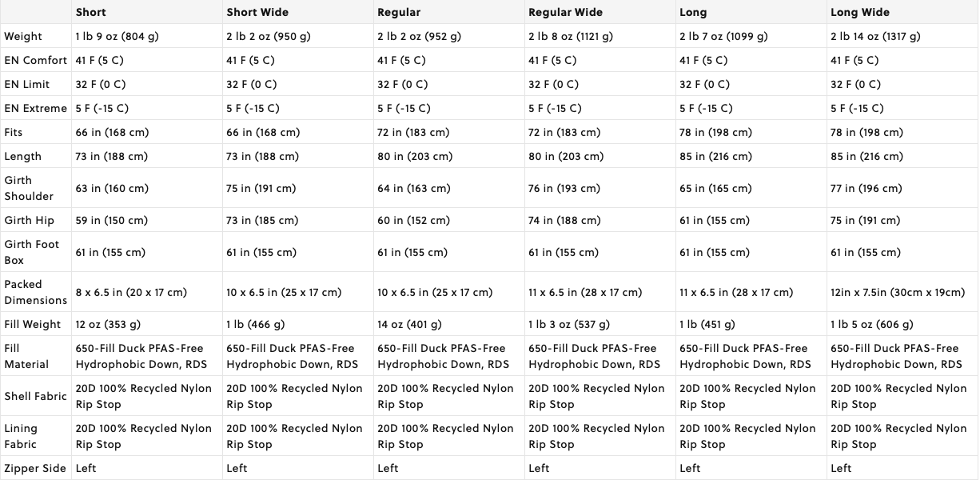Viewport: 980px width, 480px height.
Task: Select the 63 in (160 cm) shoulder girth cell
Action: pos(112,188)
